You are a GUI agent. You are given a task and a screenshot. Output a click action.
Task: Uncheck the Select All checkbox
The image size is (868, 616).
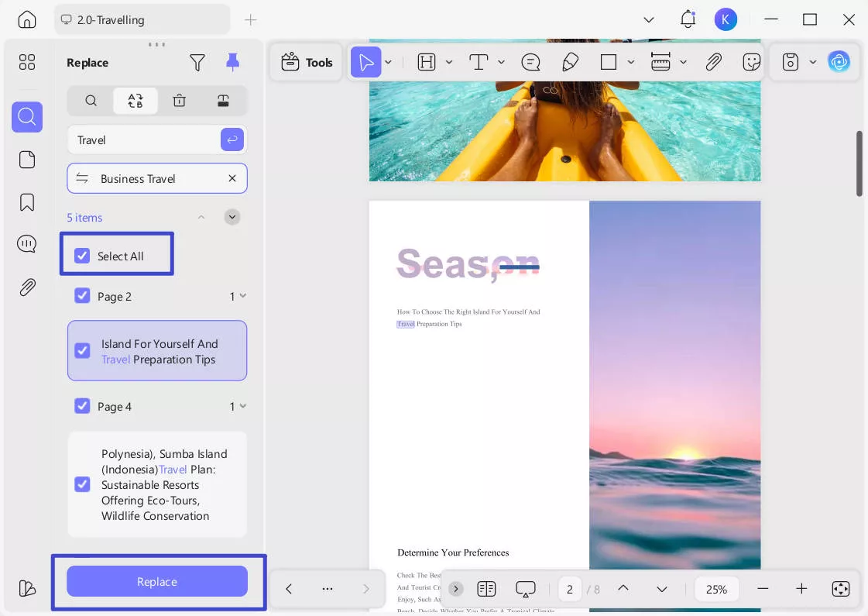pyautogui.click(x=82, y=256)
